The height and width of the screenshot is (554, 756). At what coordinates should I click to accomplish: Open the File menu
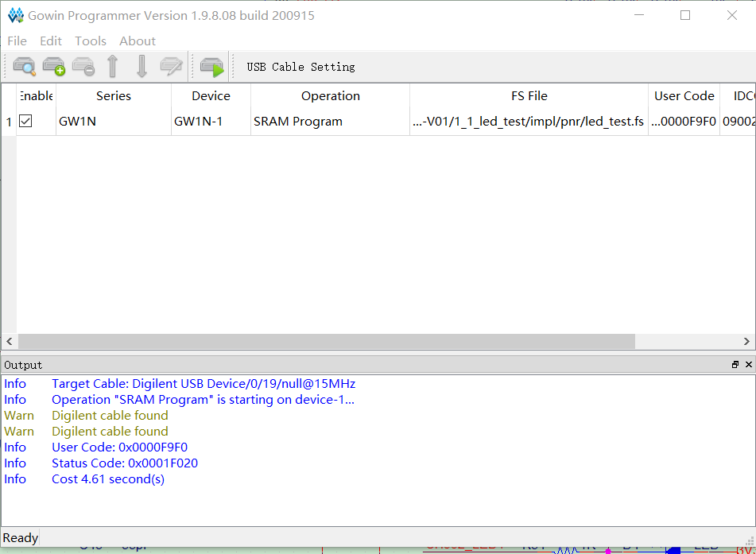[x=17, y=41]
